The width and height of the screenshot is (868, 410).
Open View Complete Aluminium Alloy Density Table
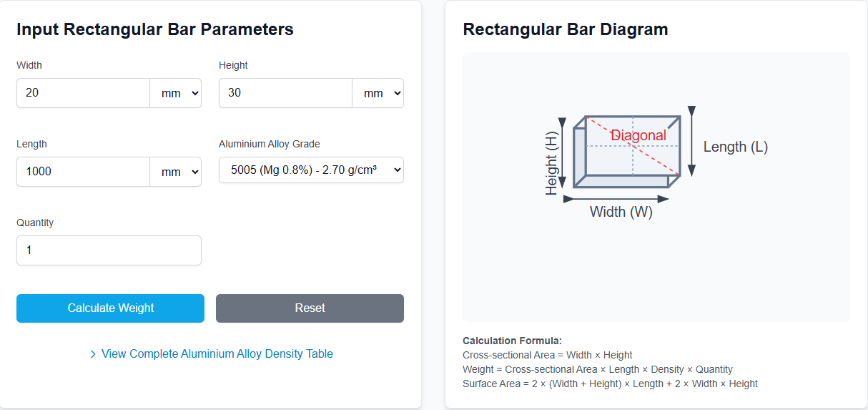tap(217, 353)
